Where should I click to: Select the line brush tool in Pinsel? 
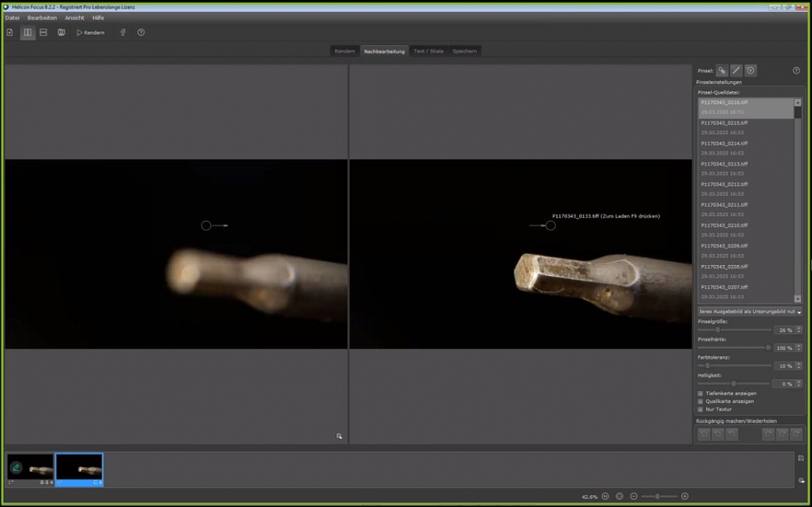[736, 70]
